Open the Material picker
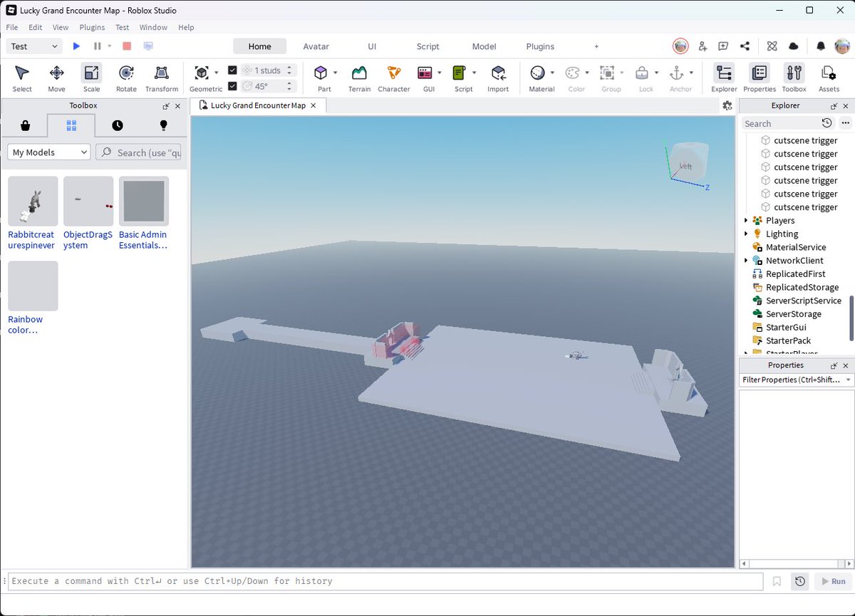Viewport: 855px width, 616px height. pyautogui.click(x=537, y=73)
